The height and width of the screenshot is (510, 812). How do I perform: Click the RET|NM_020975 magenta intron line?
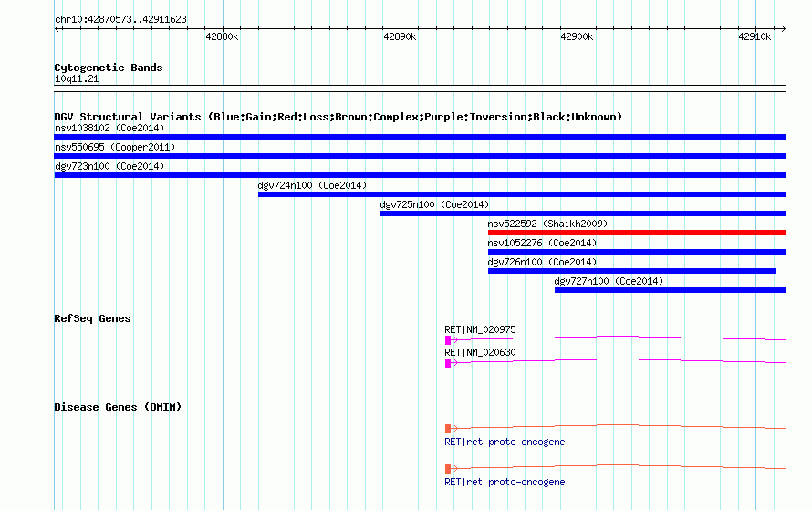619,338
